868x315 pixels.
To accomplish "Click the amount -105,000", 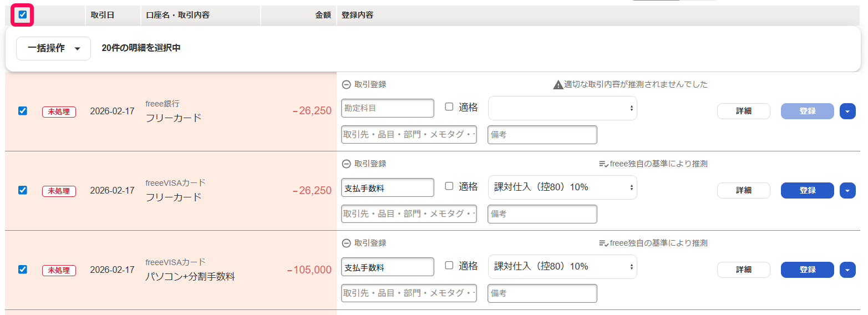I will 309,270.
